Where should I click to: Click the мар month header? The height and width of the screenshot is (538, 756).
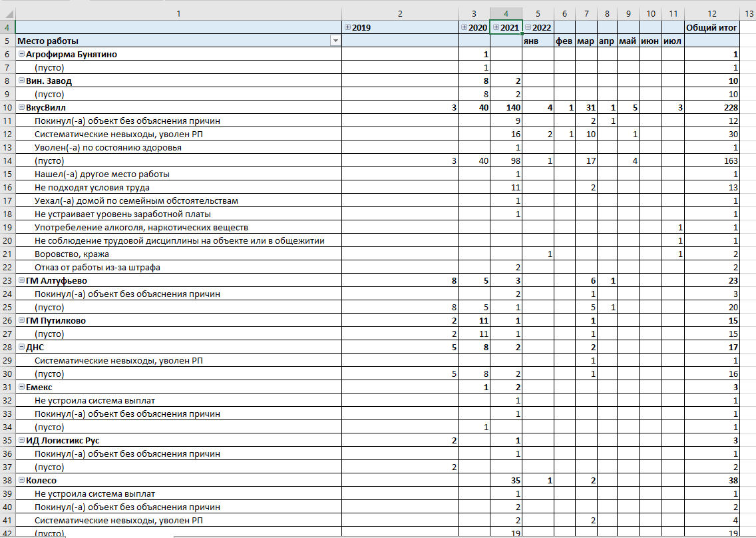(586, 41)
